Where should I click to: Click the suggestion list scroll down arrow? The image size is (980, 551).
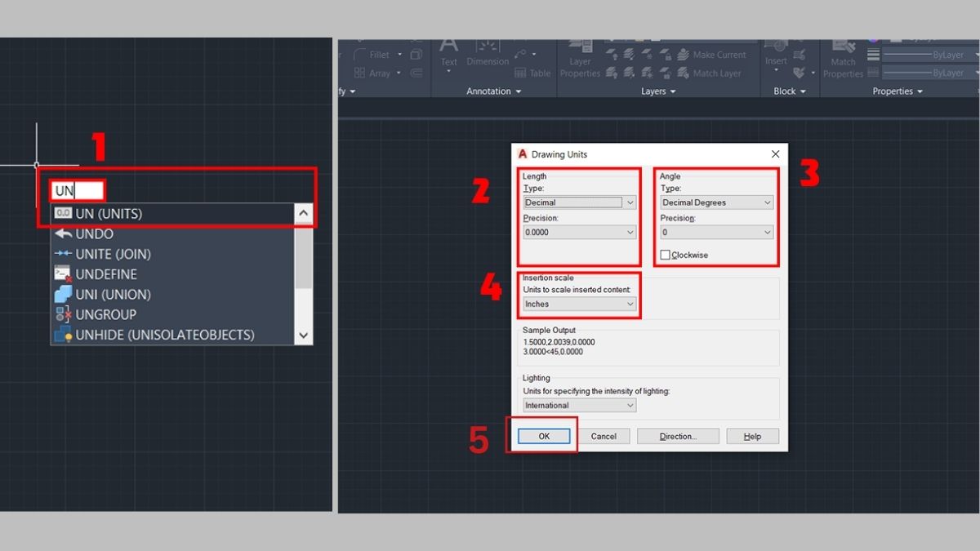coord(304,335)
